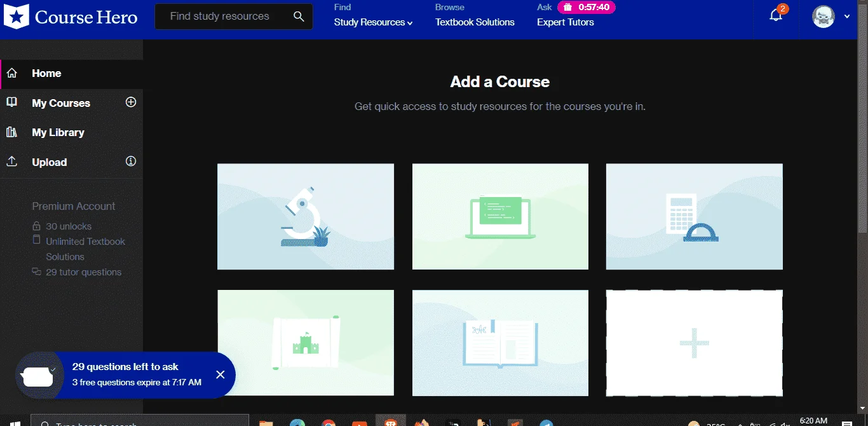Image resolution: width=868 pixels, height=426 pixels.
Task: Close the questions left to ask banner
Action: [220, 374]
